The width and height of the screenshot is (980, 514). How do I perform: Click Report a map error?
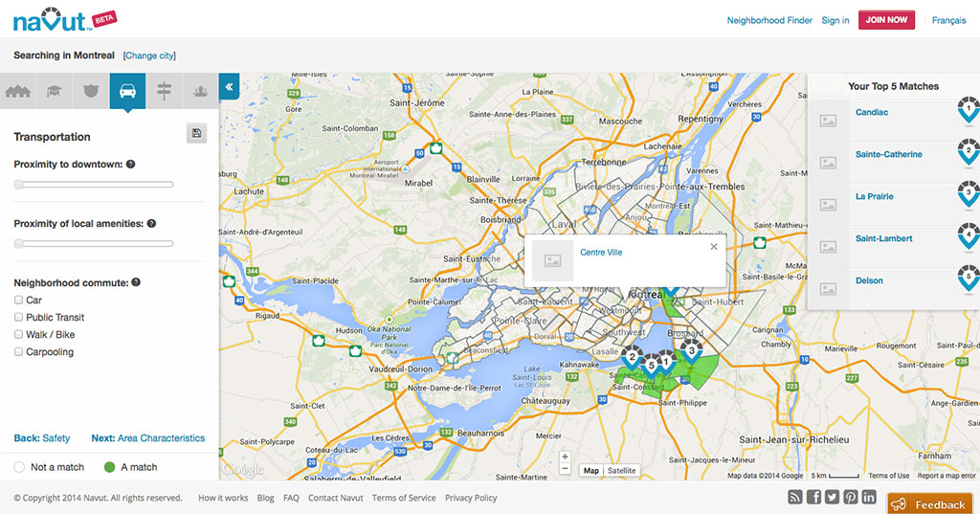pyautogui.click(x=947, y=476)
